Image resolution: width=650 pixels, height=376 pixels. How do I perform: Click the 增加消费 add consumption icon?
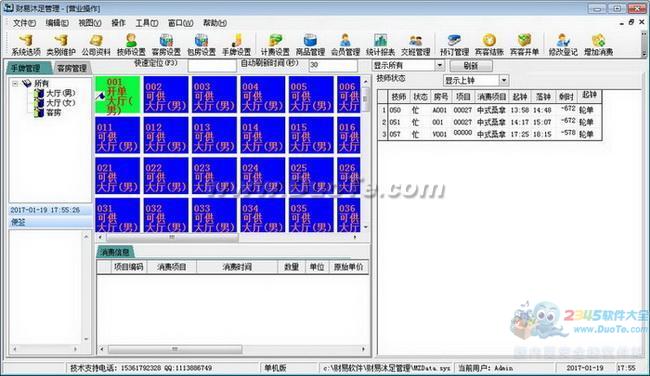pos(598,45)
